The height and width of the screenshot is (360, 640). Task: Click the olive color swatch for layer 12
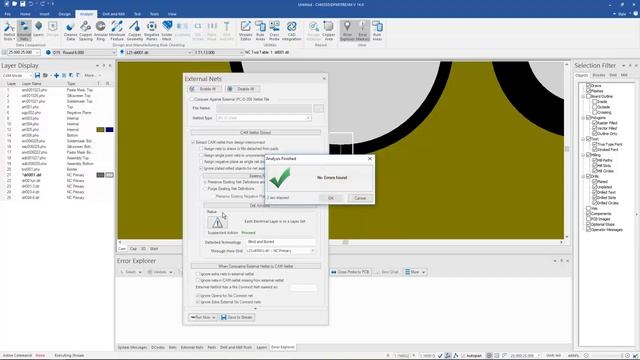click(x=100, y=130)
